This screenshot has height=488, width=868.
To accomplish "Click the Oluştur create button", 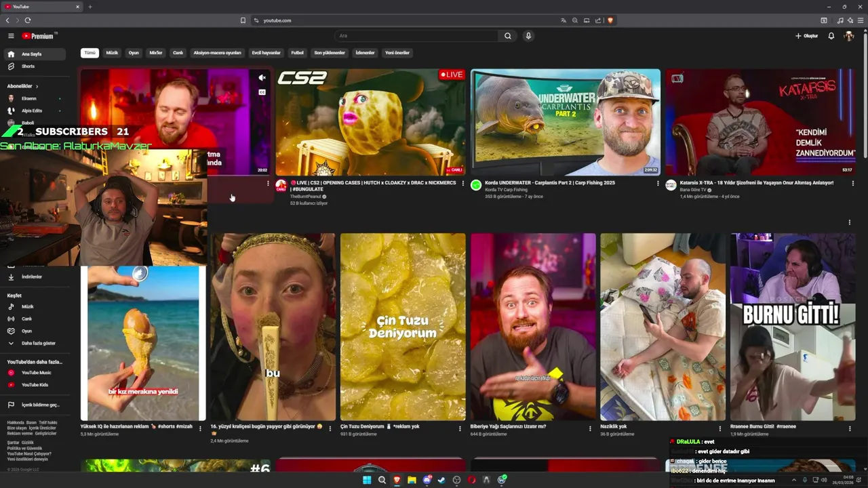I will click(807, 36).
